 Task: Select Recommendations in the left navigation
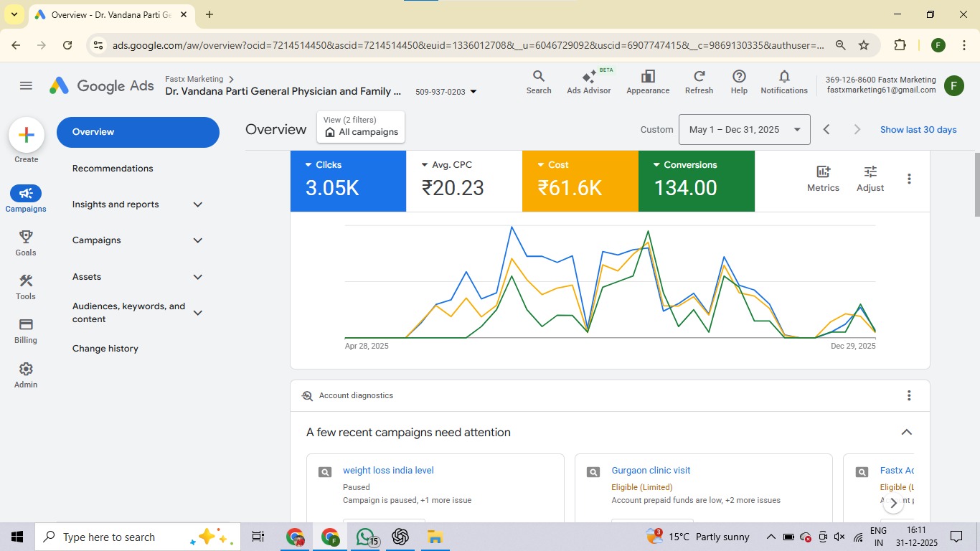(x=112, y=168)
